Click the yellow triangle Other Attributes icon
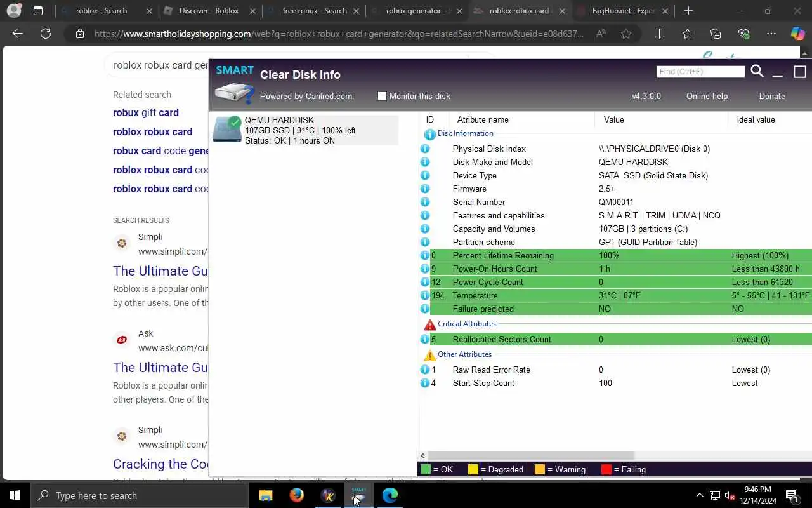This screenshot has width=812, height=508. (429, 355)
